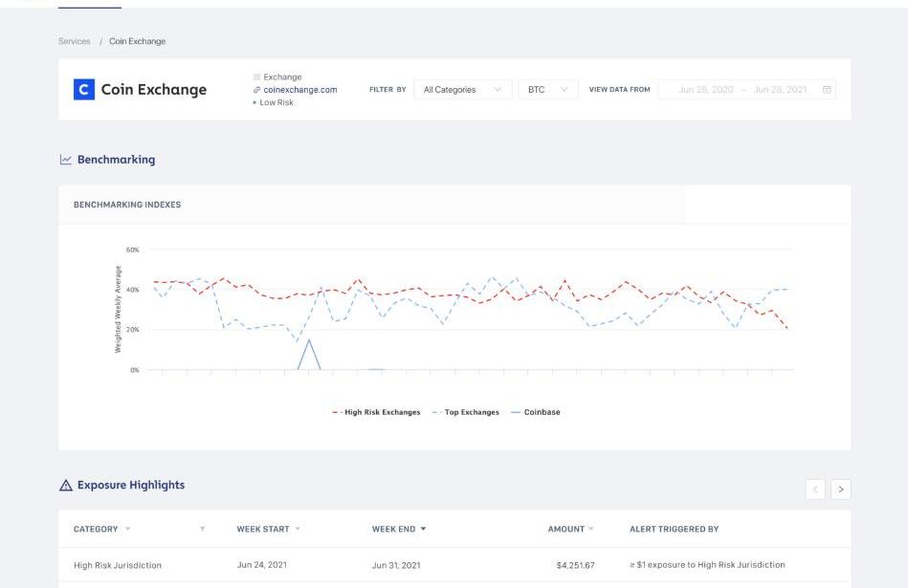Open the BTC currency dropdown
The height and width of the screenshot is (588, 908).
click(x=548, y=90)
